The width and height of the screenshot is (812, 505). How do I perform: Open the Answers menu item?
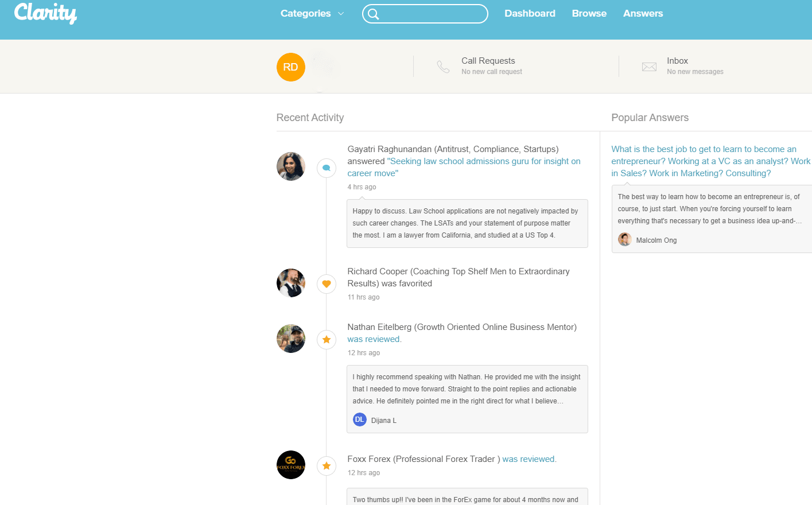(x=643, y=13)
